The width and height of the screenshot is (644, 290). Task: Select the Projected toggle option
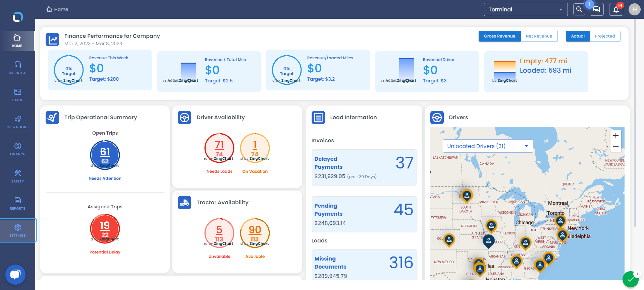coord(605,36)
